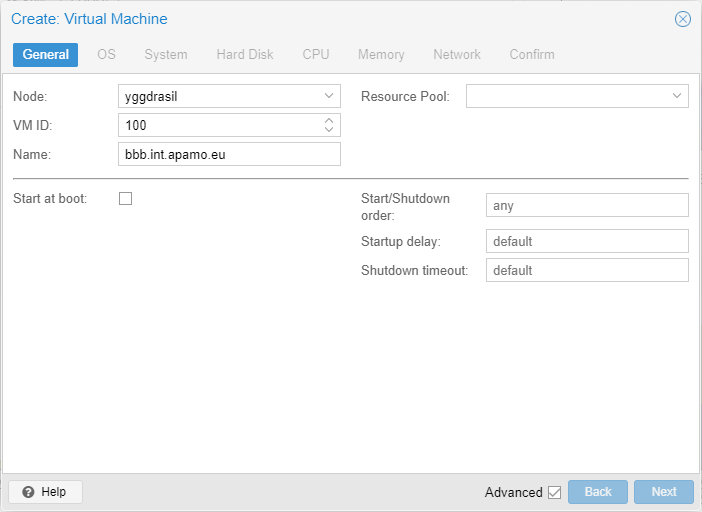702x512 pixels.
Task: Switch to the Memory tab
Action: pos(381,54)
